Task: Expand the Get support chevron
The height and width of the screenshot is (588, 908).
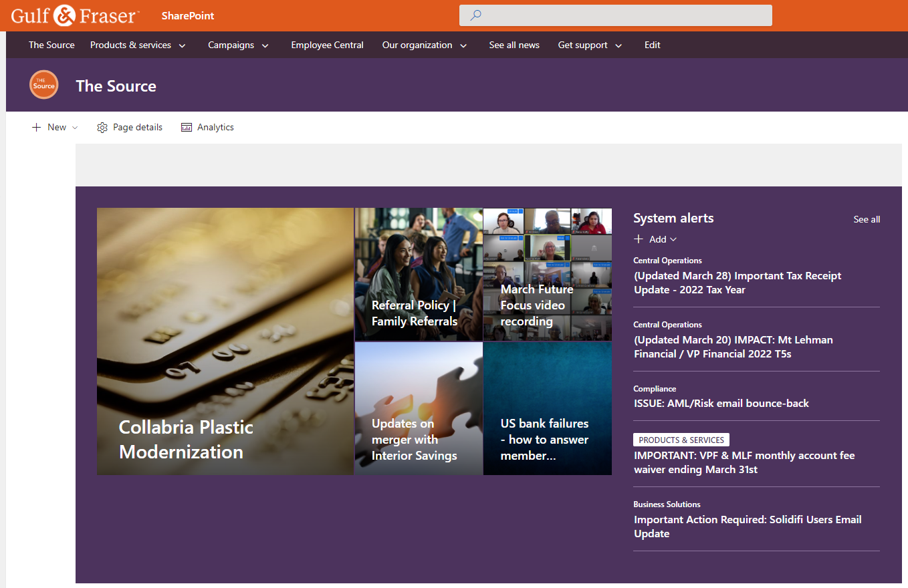Action: pyautogui.click(x=618, y=45)
